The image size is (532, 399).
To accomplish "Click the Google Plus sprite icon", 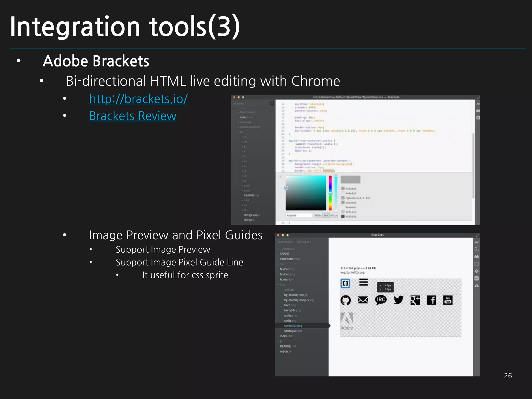I will coord(415,300).
